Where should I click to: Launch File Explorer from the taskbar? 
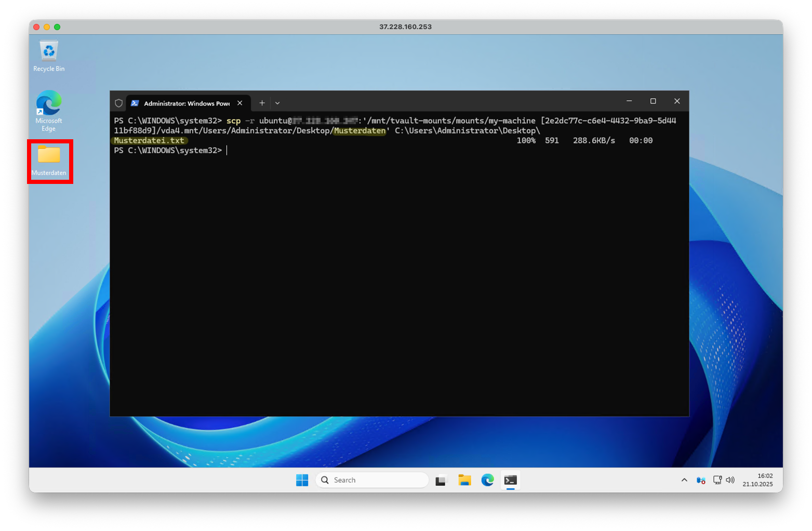click(x=464, y=480)
